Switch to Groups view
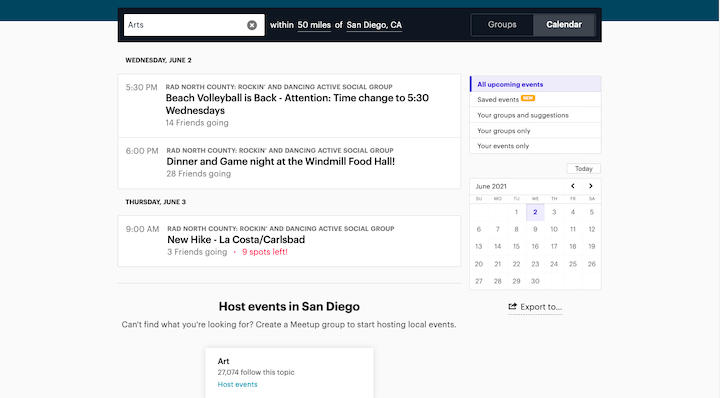Screen dimensions: 720x398 pos(502,25)
